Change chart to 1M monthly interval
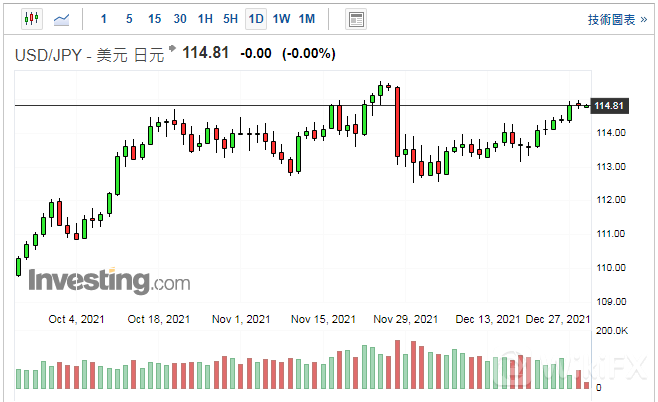 307,19
